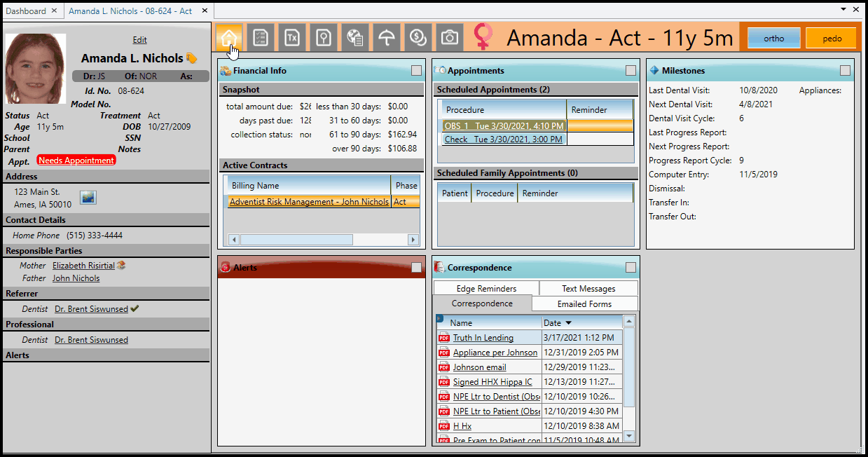
Task: Click the map icon beside address
Action: [88, 198]
